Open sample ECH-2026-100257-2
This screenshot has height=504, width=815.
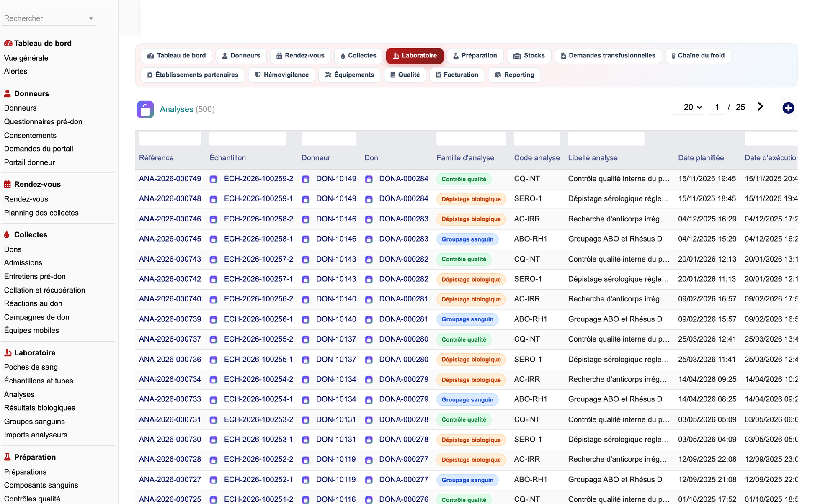258,259
